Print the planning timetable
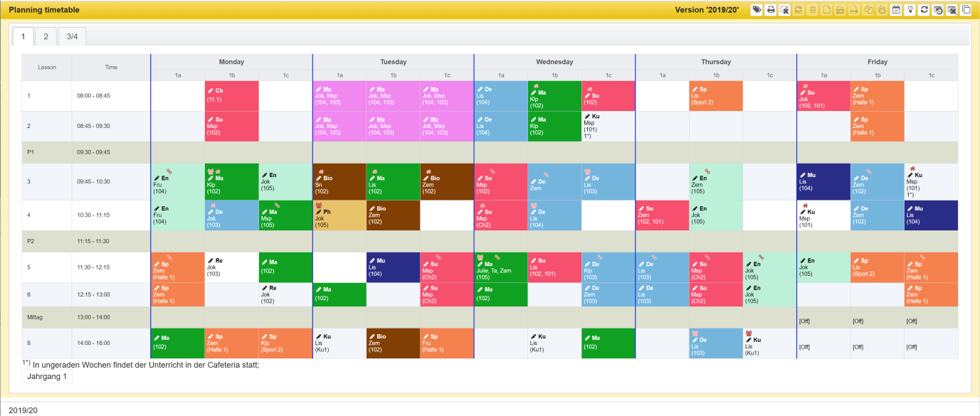This screenshot has height=416, width=980. 771,10
